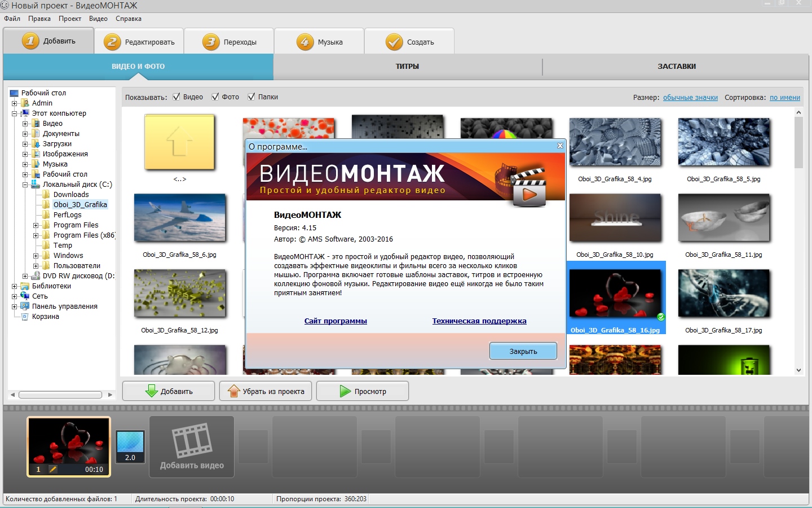Viewport: 812px width, 508px height.
Task: Open the Файл menu
Action: 12,19
